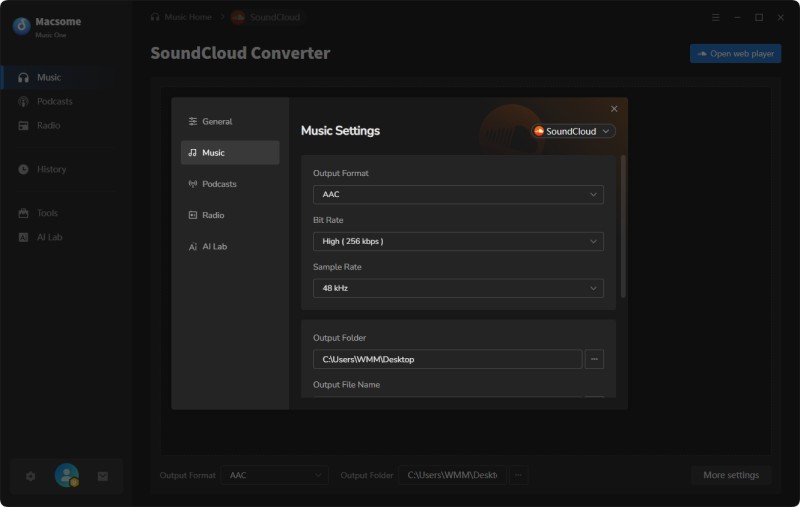Open the Output Format AAC dropdown in settings
800x507 pixels.
pyautogui.click(x=458, y=194)
